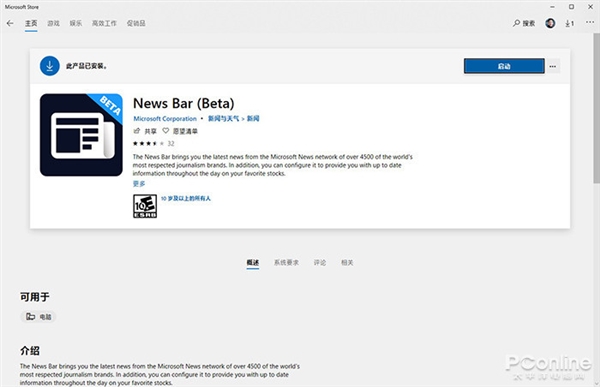
Task: Click the 介绍 heading
Action: pos(30,350)
